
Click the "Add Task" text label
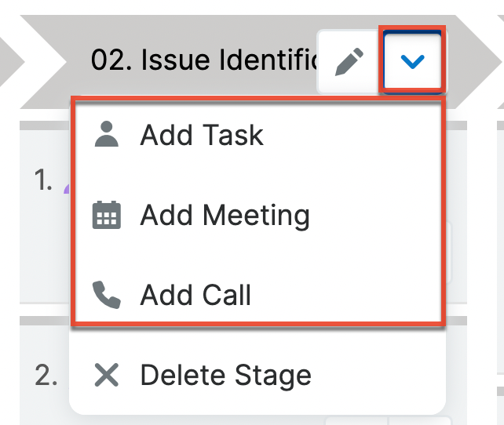[x=202, y=135]
